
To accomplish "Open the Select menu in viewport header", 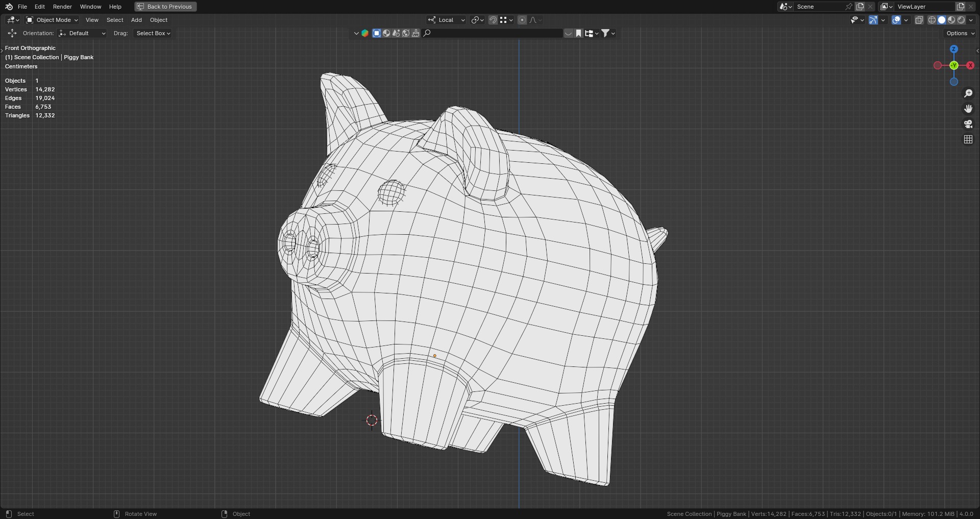I will (x=115, y=20).
